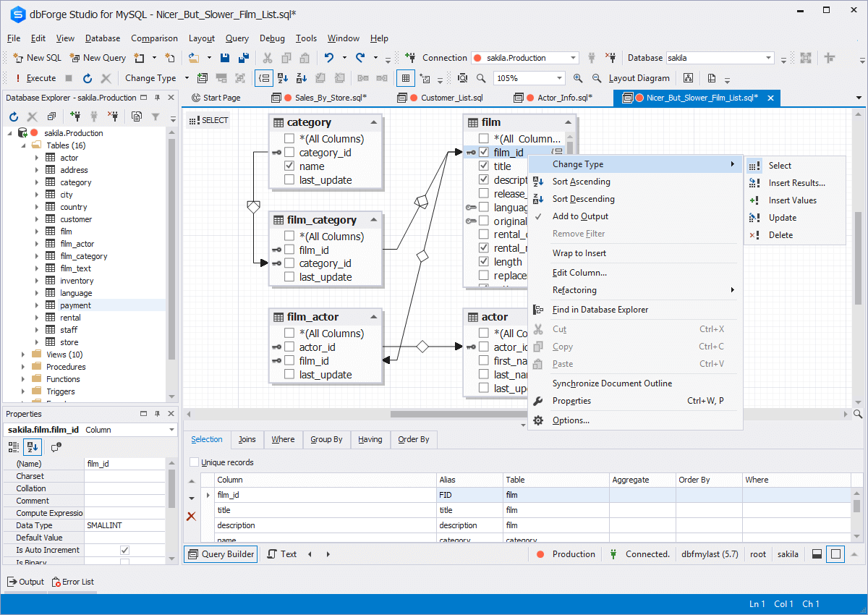
Task: Click the Zoom In magnifier icon
Action: point(577,77)
